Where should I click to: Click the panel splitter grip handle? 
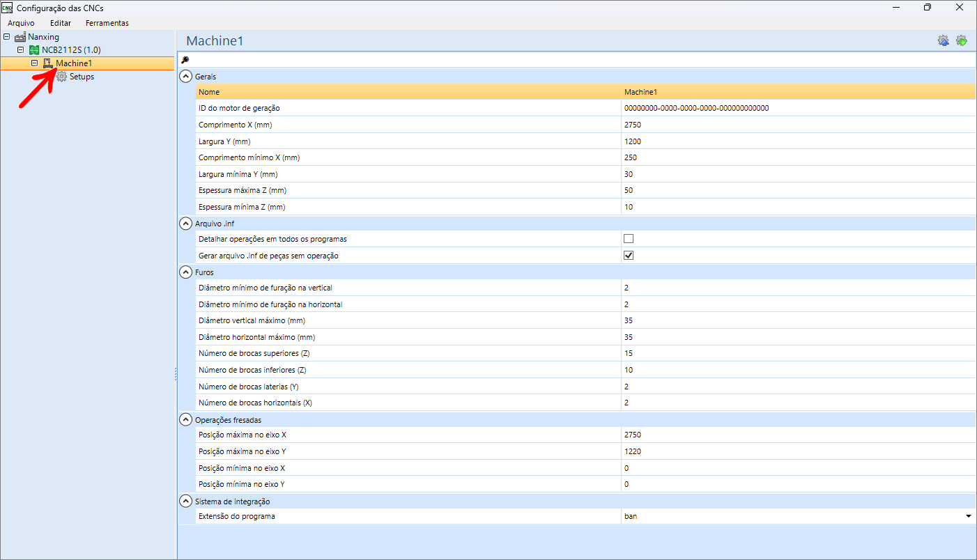tap(176, 375)
